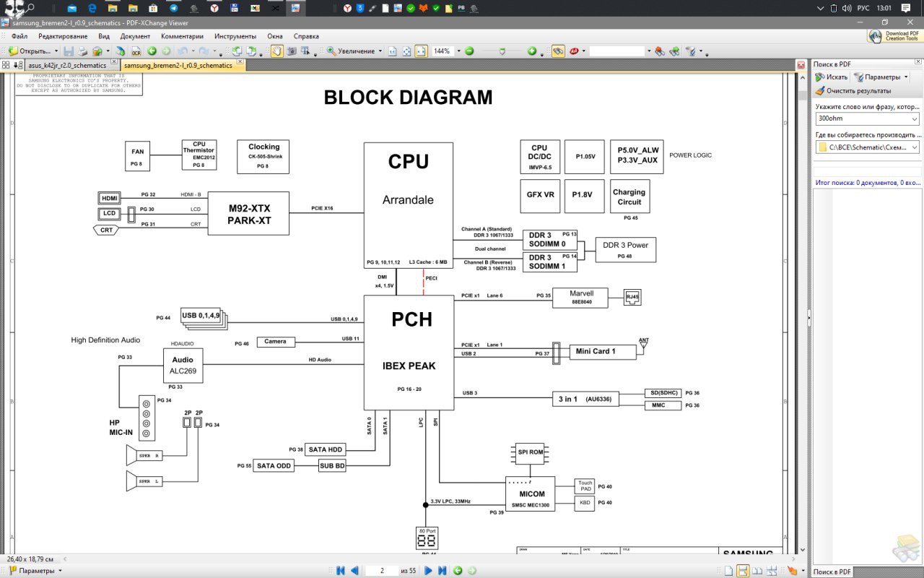Open the Открыть dropdown arrow
This screenshot has height=578, width=924.
pyautogui.click(x=56, y=51)
